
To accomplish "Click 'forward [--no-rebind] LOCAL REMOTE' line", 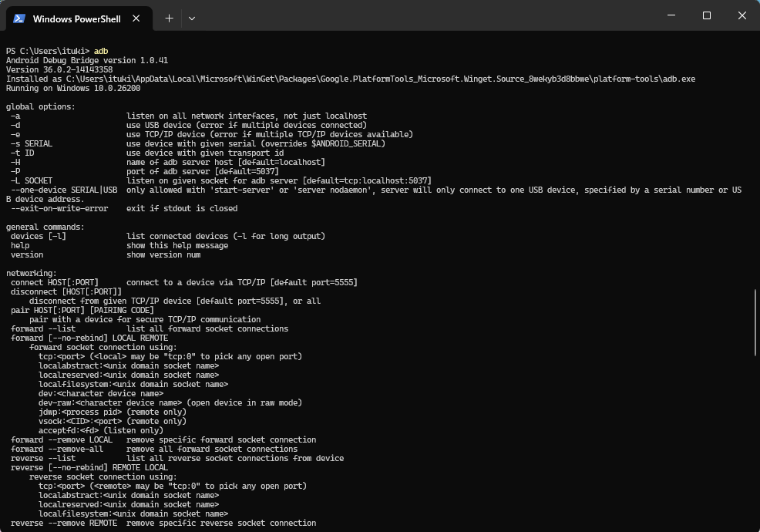I will pyautogui.click(x=89, y=338).
